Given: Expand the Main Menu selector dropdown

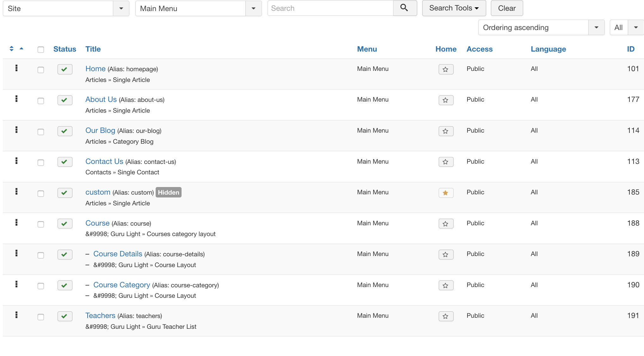Looking at the screenshot, I should click(x=198, y=9).
